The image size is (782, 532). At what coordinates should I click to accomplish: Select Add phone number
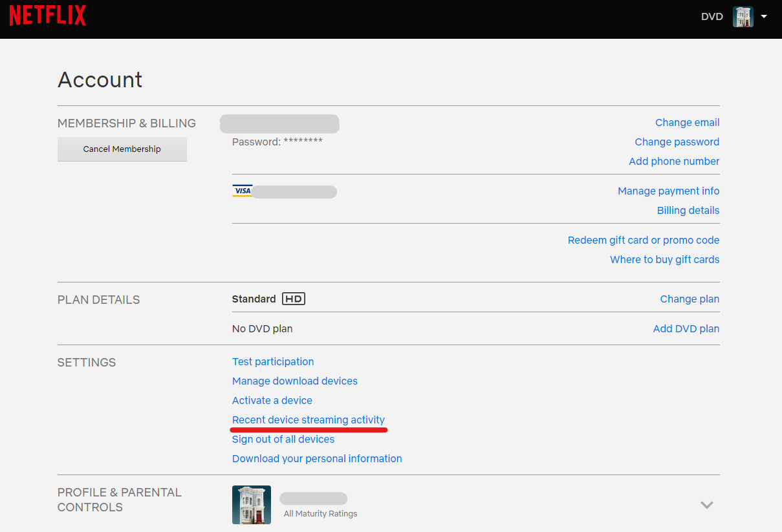674,161
